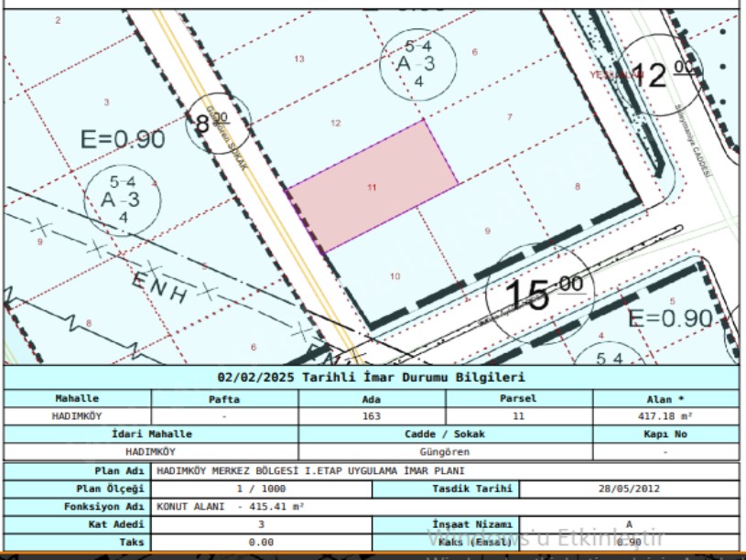Image resolution: width=746 pixels, height=560 pixels.
Task: Click parcel 7 on the zoning map
Action: (510, 117)
